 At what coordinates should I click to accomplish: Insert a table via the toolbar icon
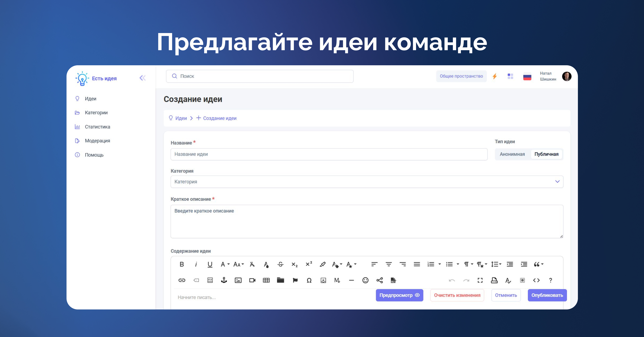(x=266, y=280)
